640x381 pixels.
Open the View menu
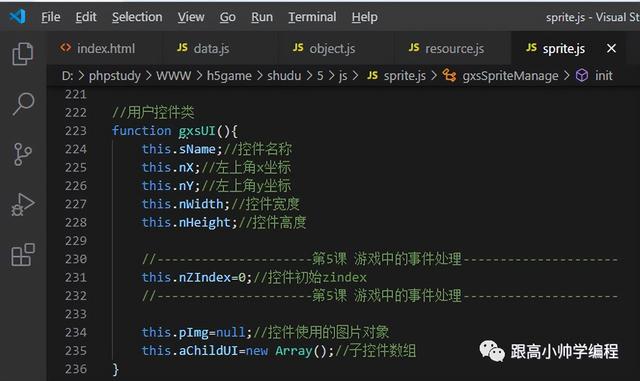[191, 17]
